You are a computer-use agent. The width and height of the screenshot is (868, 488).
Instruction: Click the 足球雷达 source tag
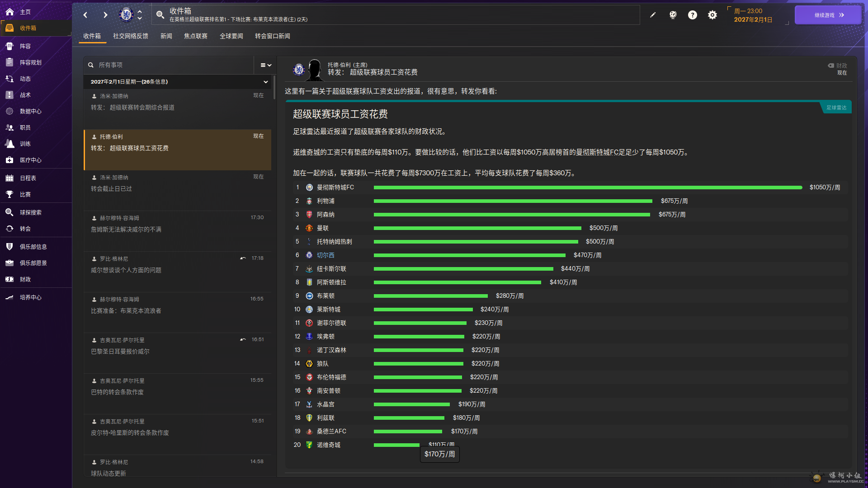[836, 108]
